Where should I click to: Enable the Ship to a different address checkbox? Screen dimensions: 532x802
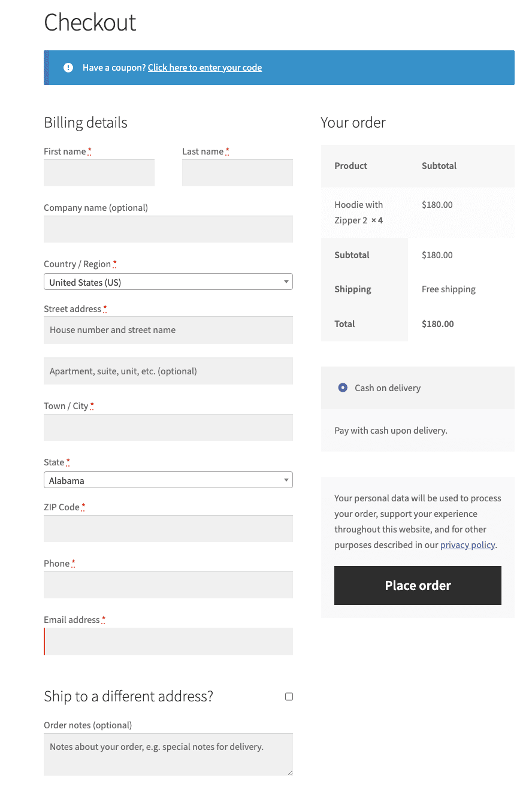289,696
